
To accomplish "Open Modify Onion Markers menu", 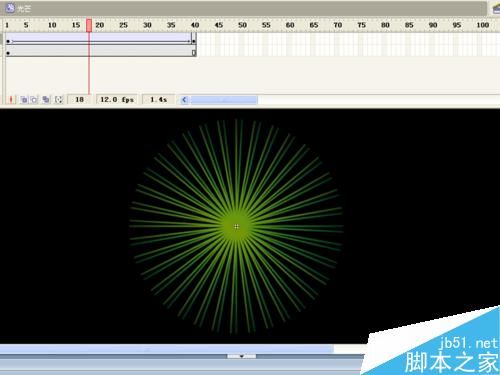I will pos(59,99).
